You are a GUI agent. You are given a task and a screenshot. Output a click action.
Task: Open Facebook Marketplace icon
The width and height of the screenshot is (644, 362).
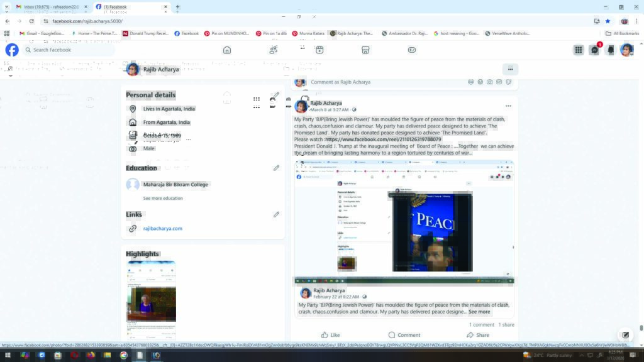(365, 50)
